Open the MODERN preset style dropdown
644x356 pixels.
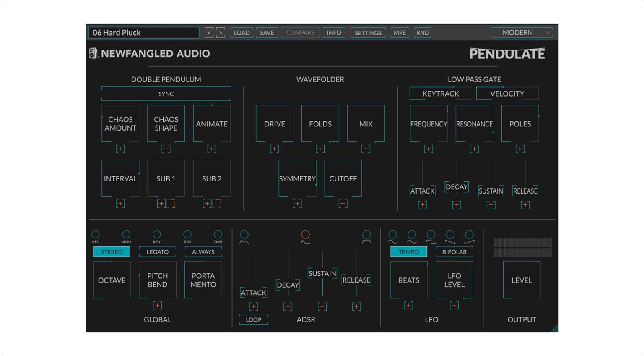(x=521, y=32)
